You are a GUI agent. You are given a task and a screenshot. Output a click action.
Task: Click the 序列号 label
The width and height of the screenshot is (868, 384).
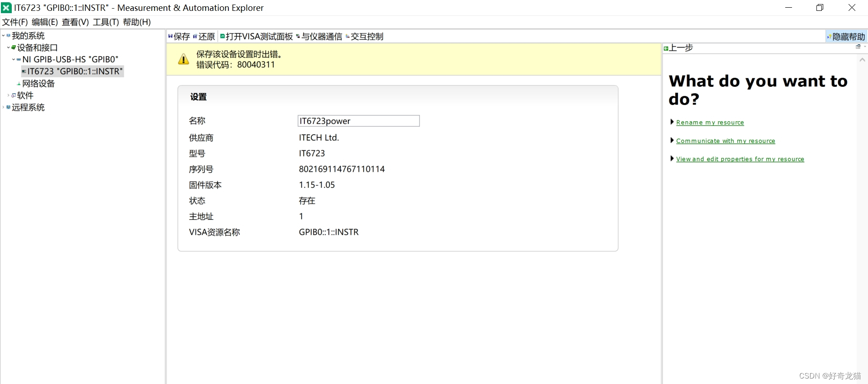point(201,169)
